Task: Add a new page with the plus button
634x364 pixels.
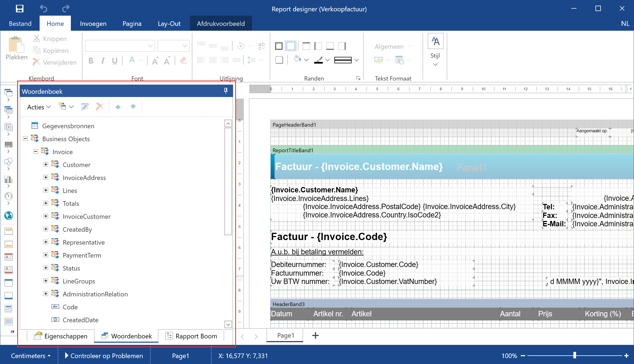Action: [x=315, y=335]
